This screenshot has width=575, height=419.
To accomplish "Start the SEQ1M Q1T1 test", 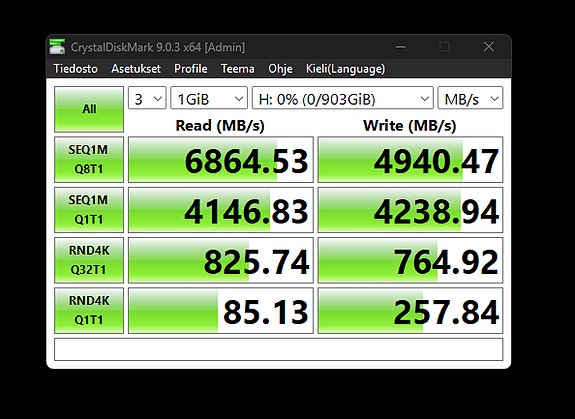I will [89, 210].
